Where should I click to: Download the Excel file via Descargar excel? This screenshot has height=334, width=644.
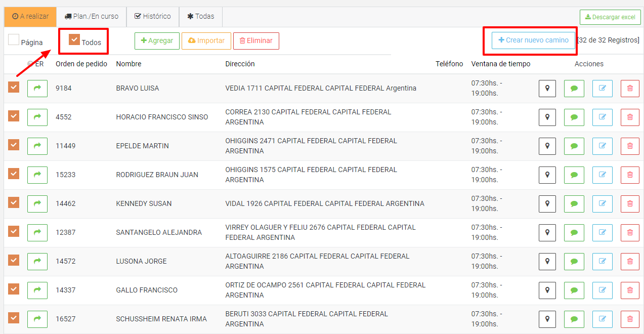point(610,17)
